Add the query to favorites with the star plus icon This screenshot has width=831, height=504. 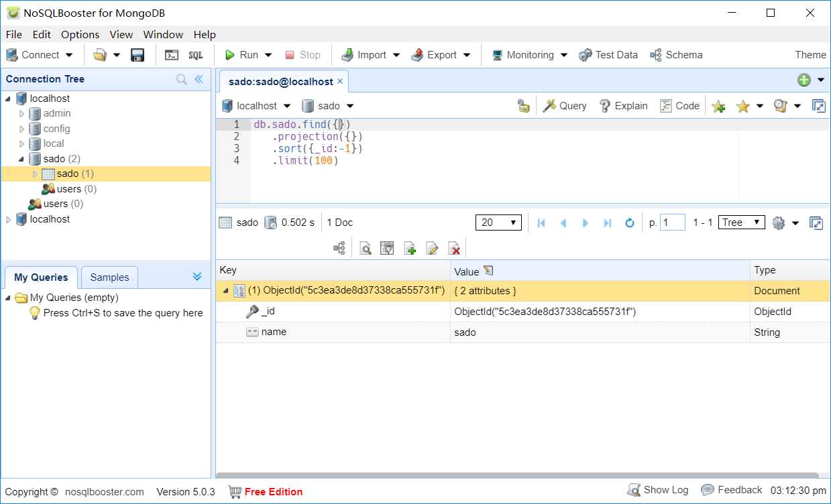pos(718,106)
